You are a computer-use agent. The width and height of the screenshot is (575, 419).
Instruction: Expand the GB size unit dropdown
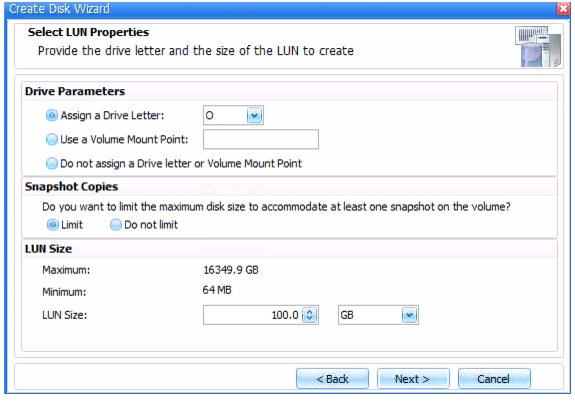409,315
